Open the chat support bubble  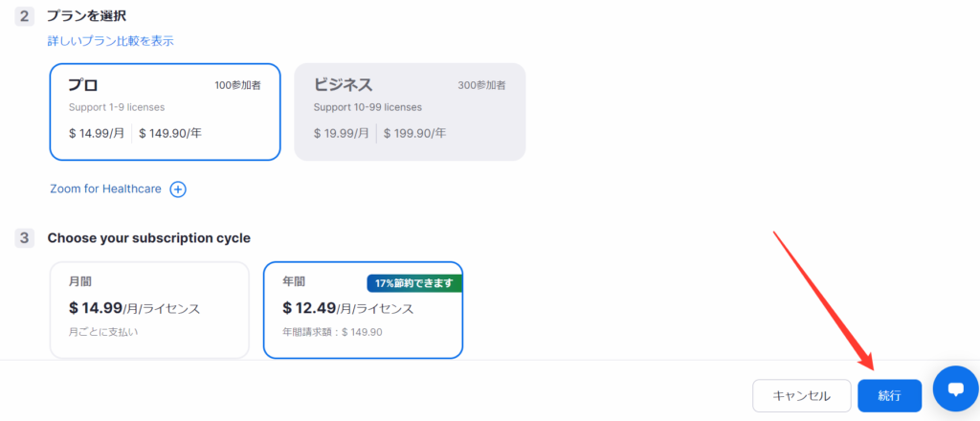[x=954, y=388]
